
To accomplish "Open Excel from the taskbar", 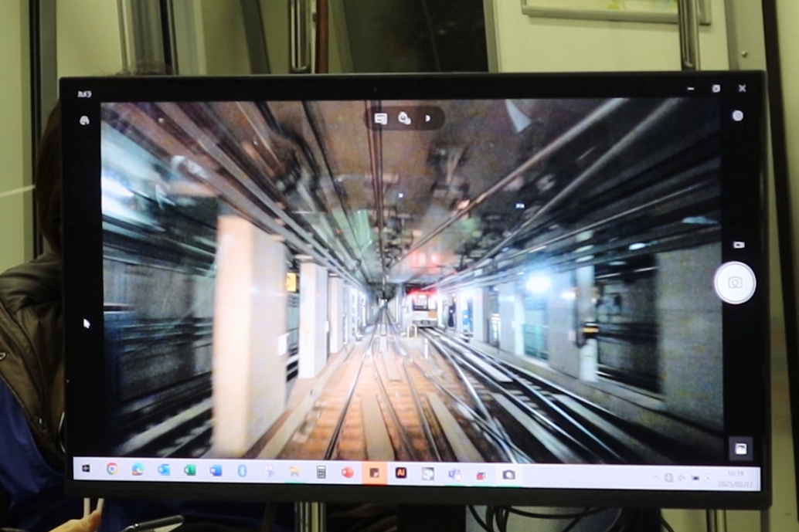I will 189,470.
